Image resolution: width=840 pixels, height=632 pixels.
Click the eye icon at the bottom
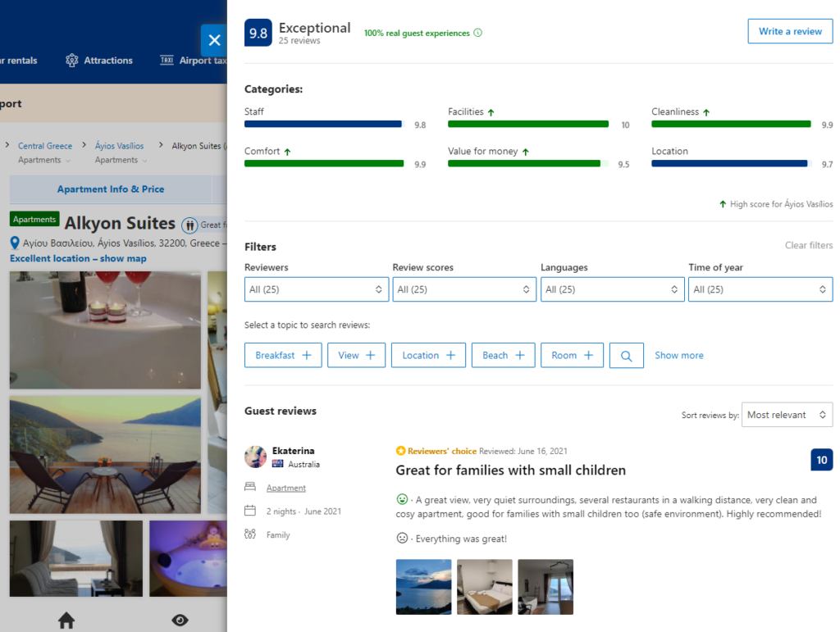pos(180,621)
